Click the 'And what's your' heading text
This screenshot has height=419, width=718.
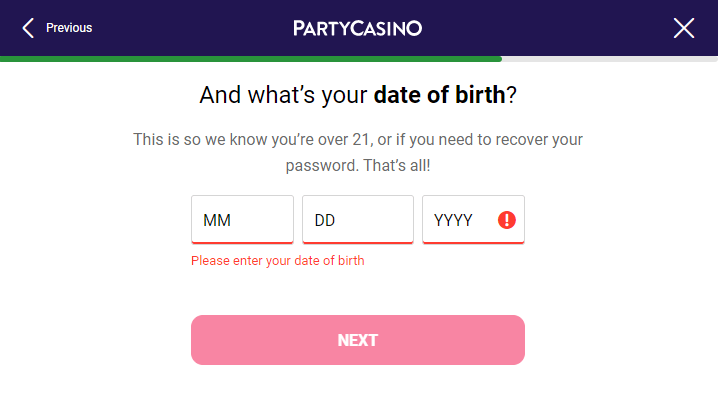(x=283, y=95)
